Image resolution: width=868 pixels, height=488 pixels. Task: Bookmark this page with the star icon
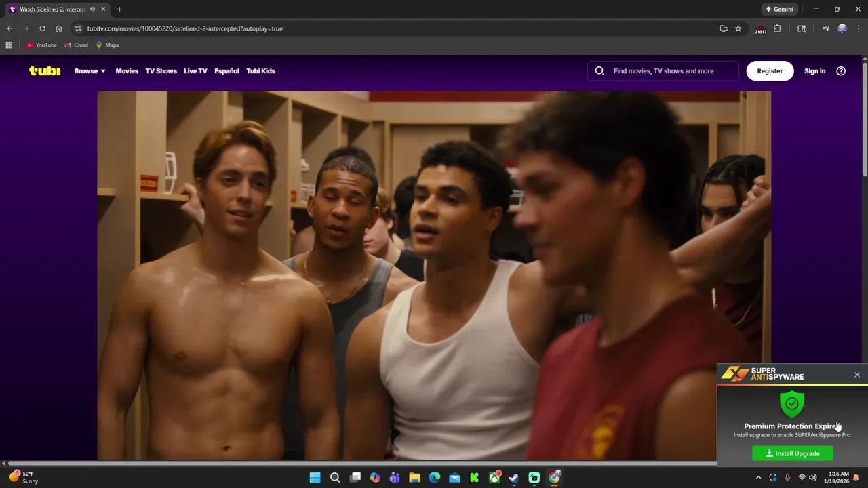click(738, 28)
